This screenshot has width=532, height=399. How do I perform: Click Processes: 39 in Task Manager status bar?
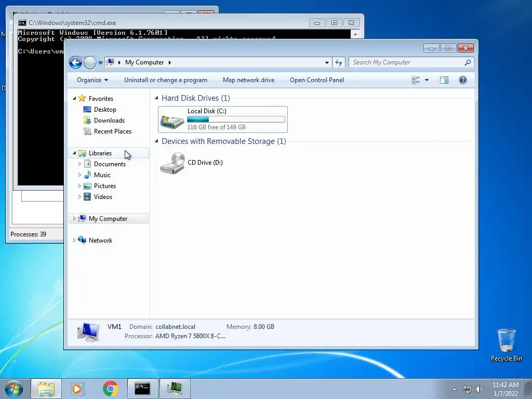pos(28,234)
